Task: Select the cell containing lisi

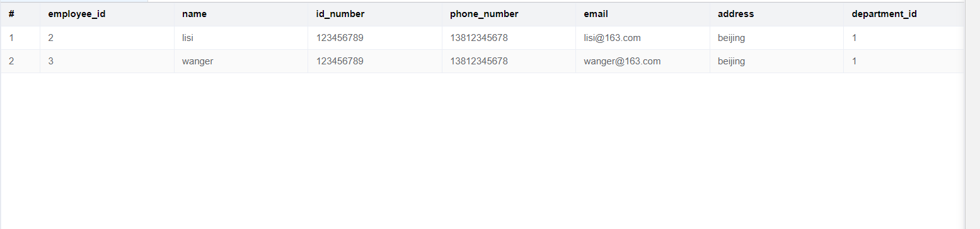Action: (x=241, y=38)
